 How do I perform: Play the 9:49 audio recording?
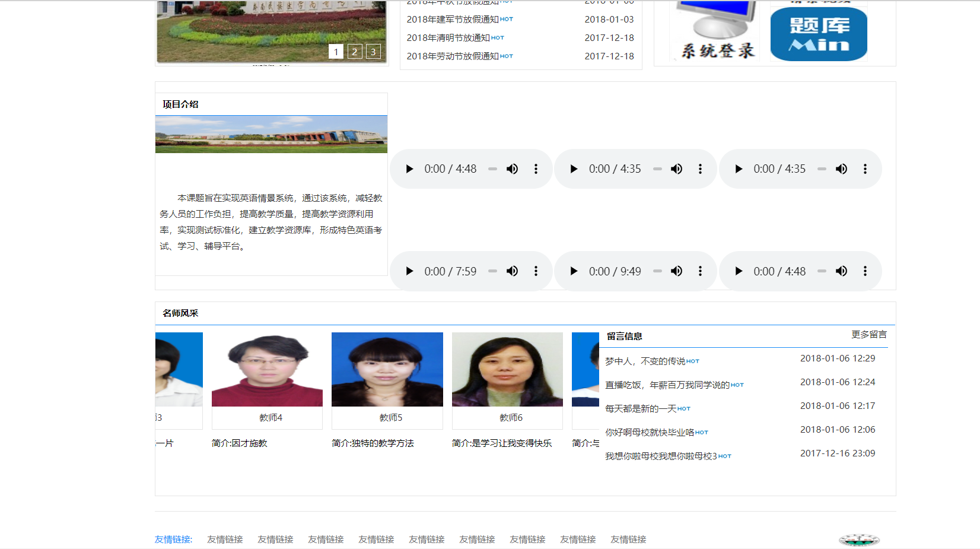coord(574,271)
